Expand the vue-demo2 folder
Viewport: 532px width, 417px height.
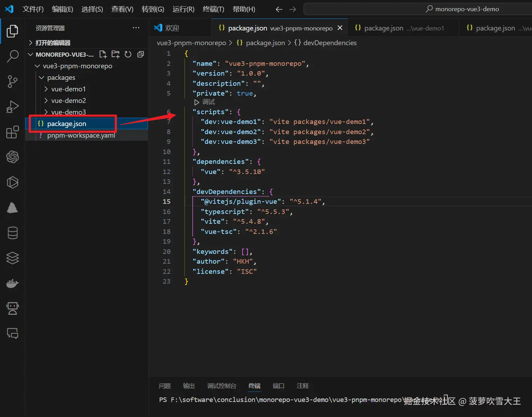point(68,100)
